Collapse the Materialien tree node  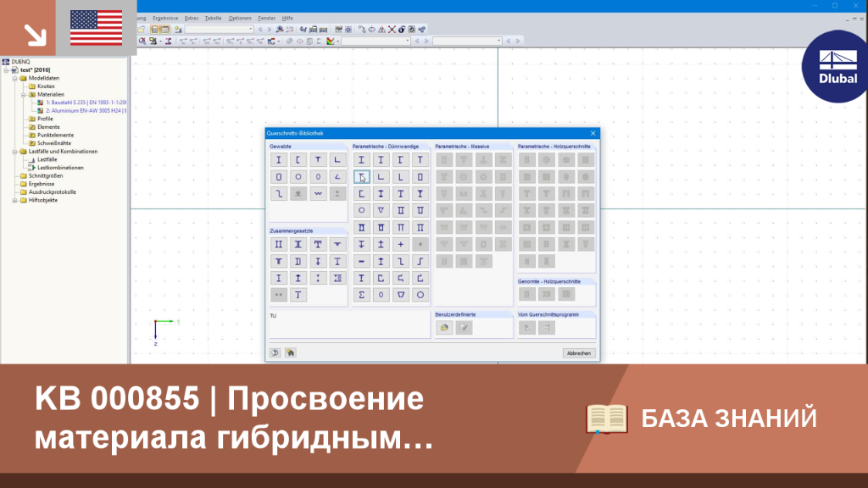(x=23, y=95)
